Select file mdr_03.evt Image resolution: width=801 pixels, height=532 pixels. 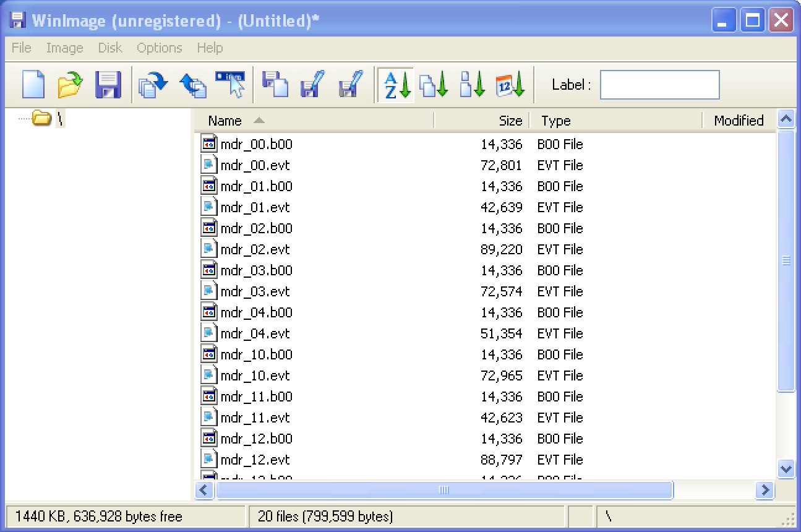[x=255, y=292]
